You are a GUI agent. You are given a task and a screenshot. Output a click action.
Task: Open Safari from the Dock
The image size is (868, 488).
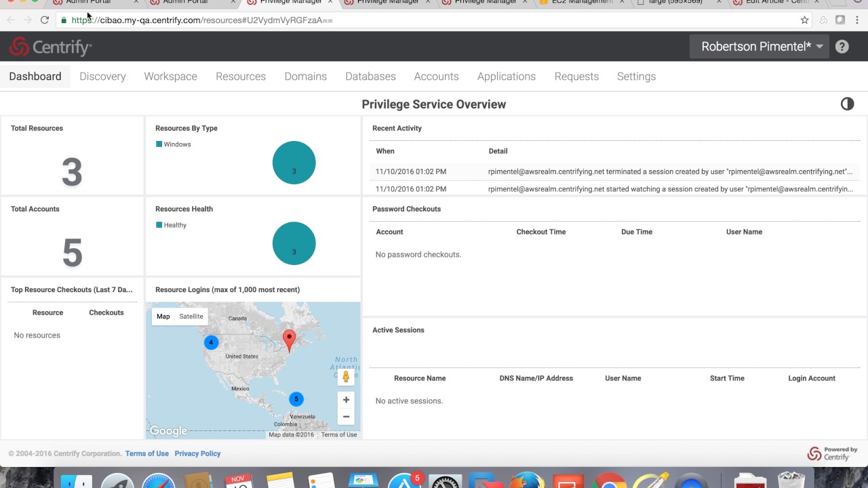point(159,481)
